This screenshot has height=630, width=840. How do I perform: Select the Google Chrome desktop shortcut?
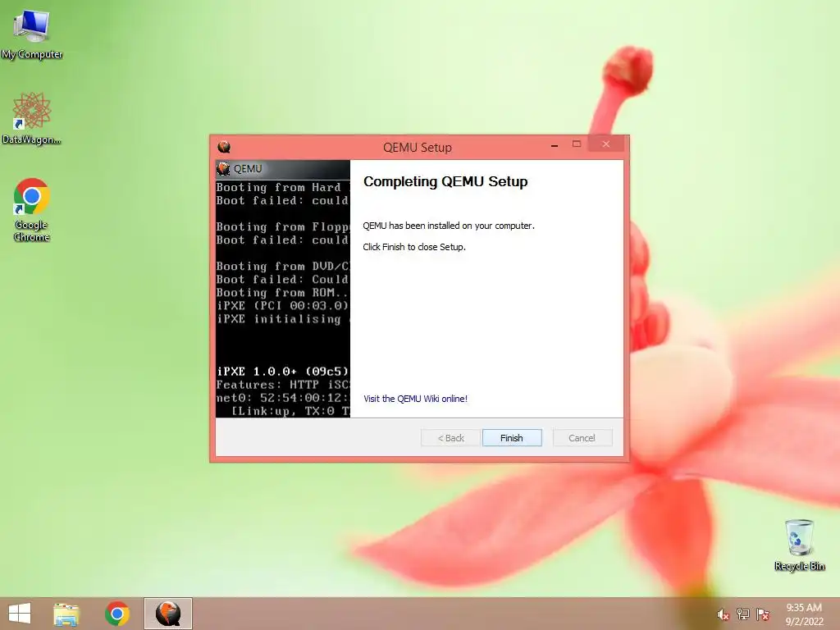[x=32, y=209]
